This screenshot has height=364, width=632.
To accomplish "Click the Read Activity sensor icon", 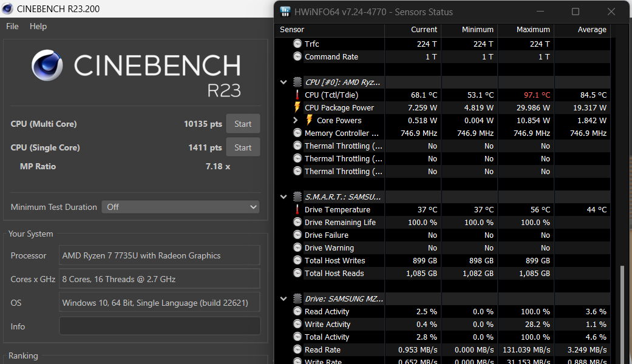I will click(x=297, y=311).
